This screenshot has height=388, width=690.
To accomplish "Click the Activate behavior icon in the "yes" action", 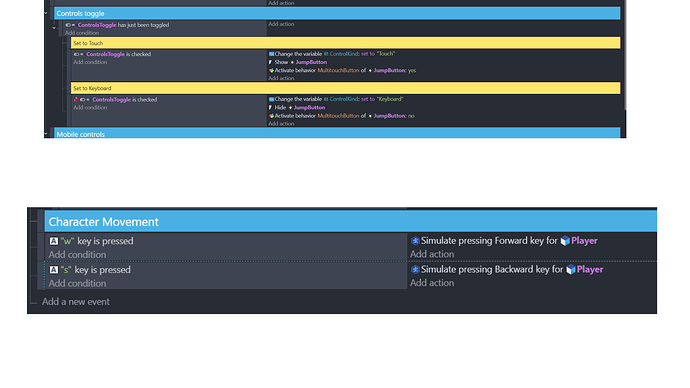I will click(x=271, y=70).
